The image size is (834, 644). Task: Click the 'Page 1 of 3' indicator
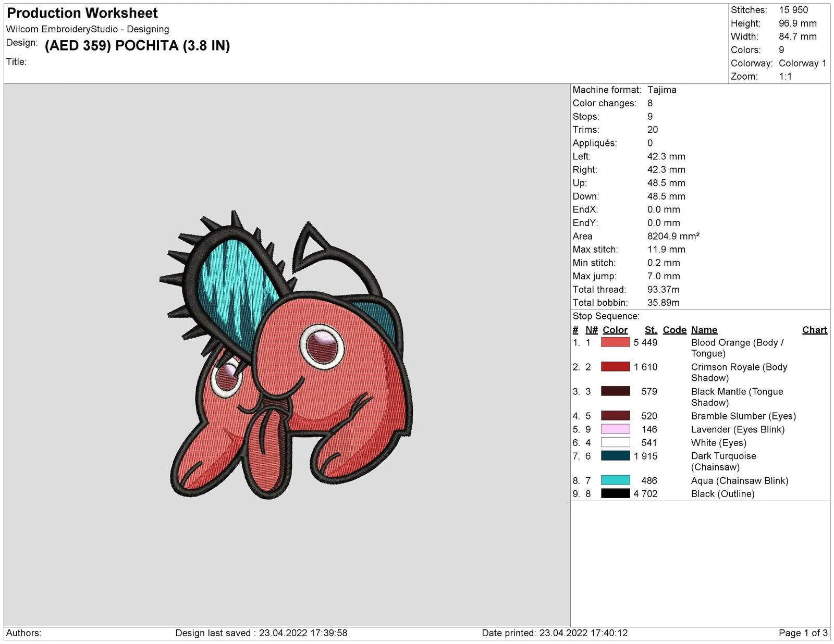(x=803, y=633)
